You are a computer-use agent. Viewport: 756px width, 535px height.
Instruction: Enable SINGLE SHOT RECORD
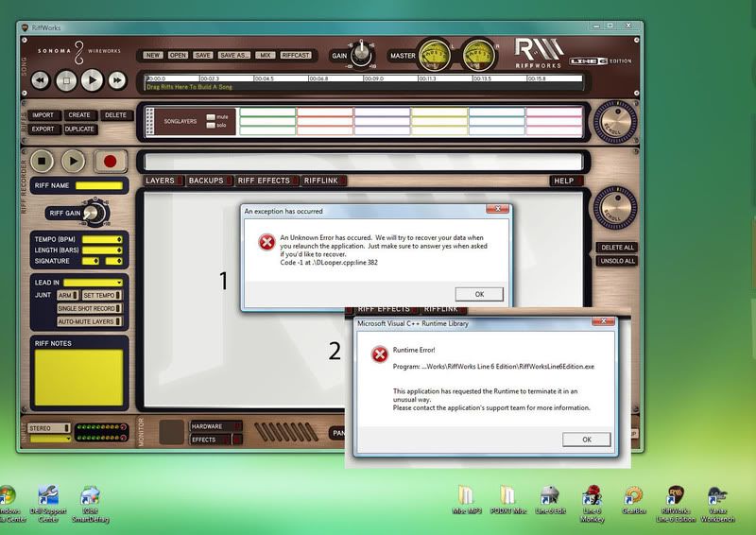point(89,308)
